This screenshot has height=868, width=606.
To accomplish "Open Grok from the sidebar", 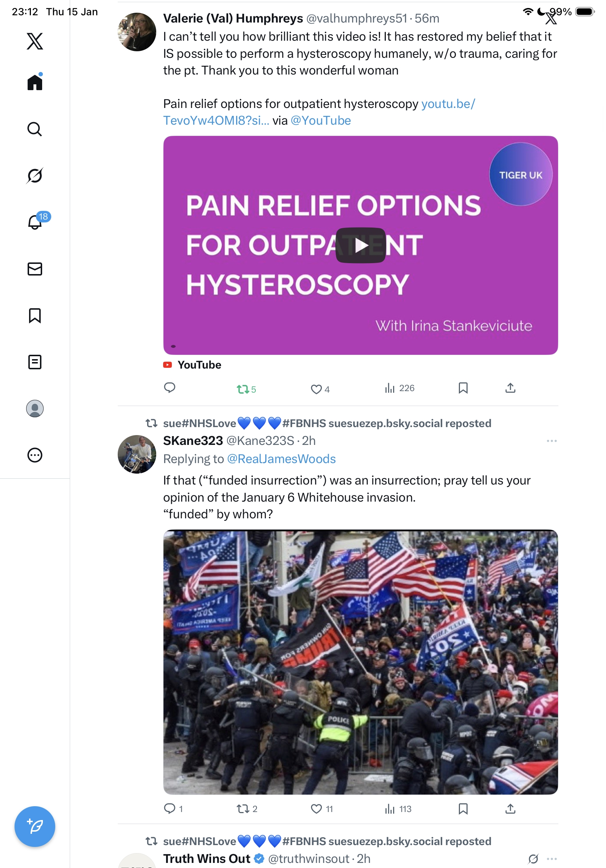I will coord(35,176).
